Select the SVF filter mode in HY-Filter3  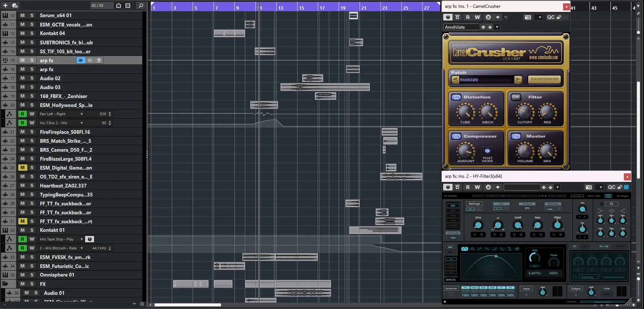point(453,206)
